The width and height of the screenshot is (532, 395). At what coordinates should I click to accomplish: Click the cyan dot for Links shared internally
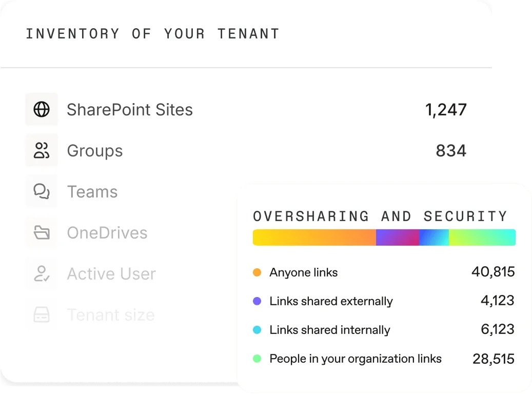(257, 330)
